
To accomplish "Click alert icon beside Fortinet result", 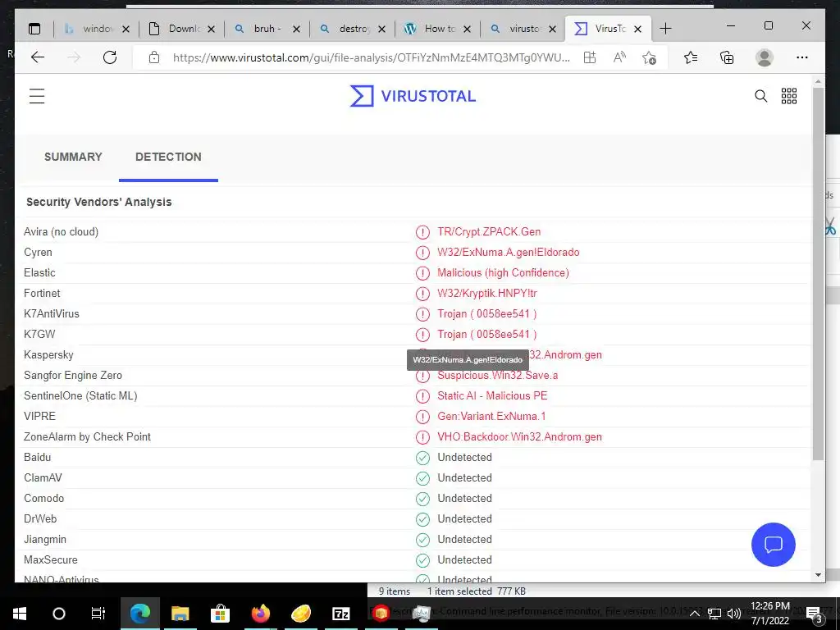I will coord(422,294).
